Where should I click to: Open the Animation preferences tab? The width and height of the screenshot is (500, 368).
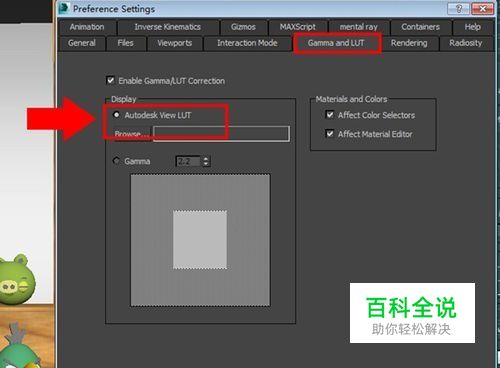coord(87,27)
